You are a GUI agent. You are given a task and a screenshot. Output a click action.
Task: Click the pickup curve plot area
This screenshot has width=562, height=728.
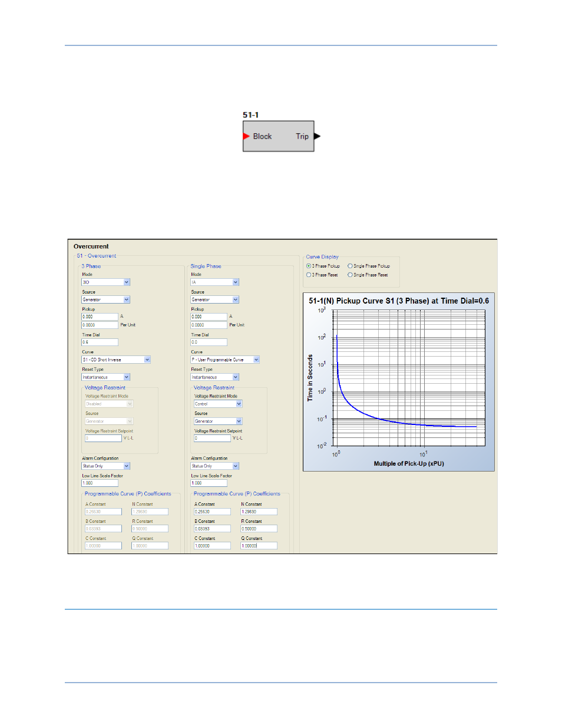tap(409, 378)
